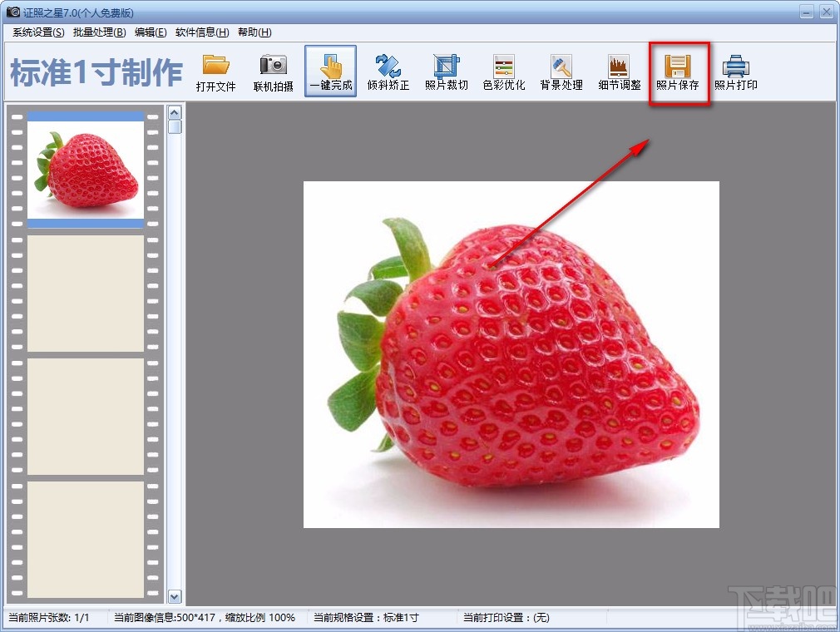Viewport: 840px width, 632px height.
Task: Open the 帮助(H) help menu
Action: point(254,32)
